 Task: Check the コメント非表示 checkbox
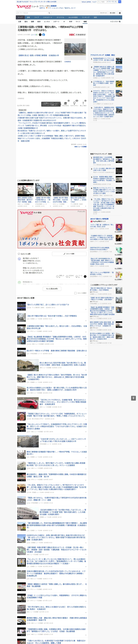pyautogui.click(x=75, y=293)
